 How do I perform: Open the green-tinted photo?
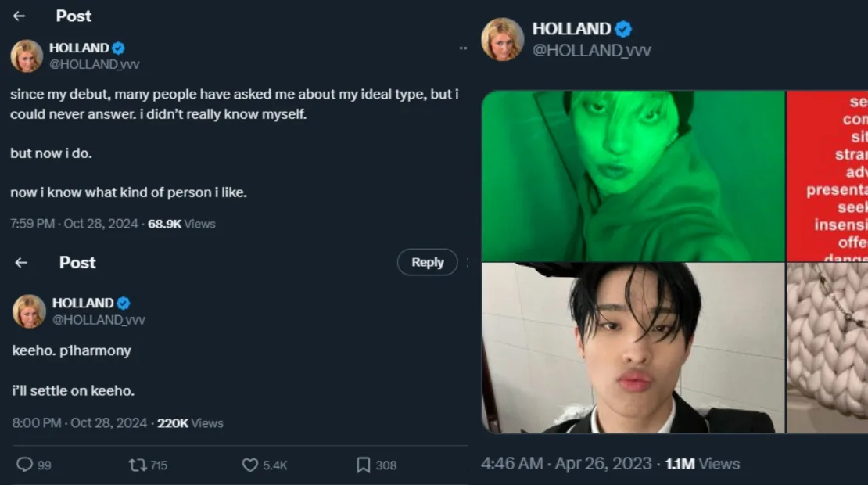tap(633, 176)
